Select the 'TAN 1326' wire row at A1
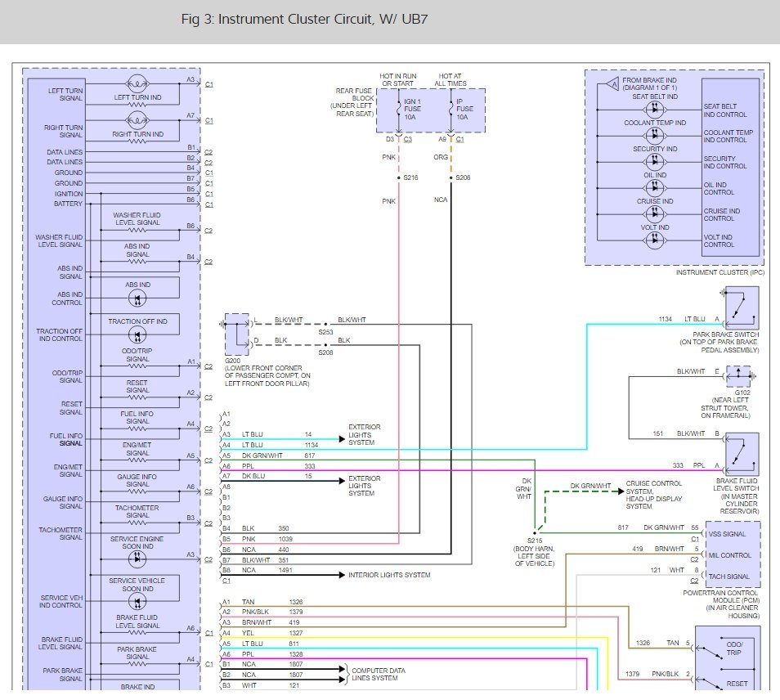 [262, 602]
